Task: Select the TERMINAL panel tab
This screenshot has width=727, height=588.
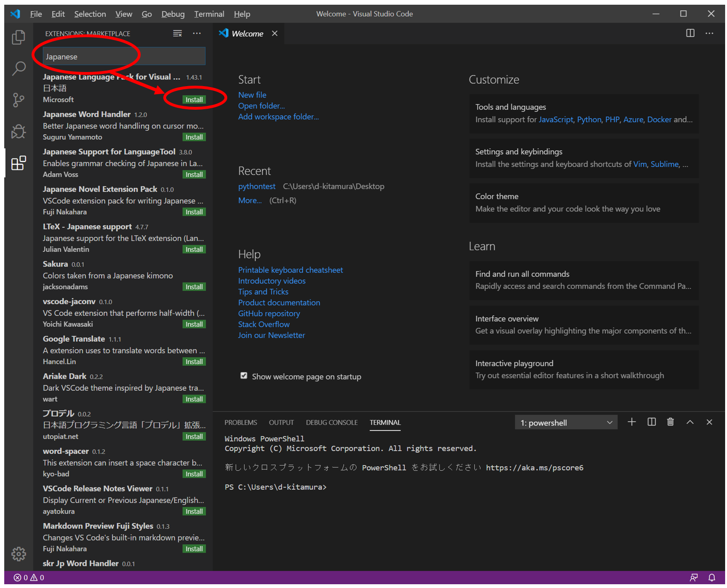Action: tap(385, 422)
